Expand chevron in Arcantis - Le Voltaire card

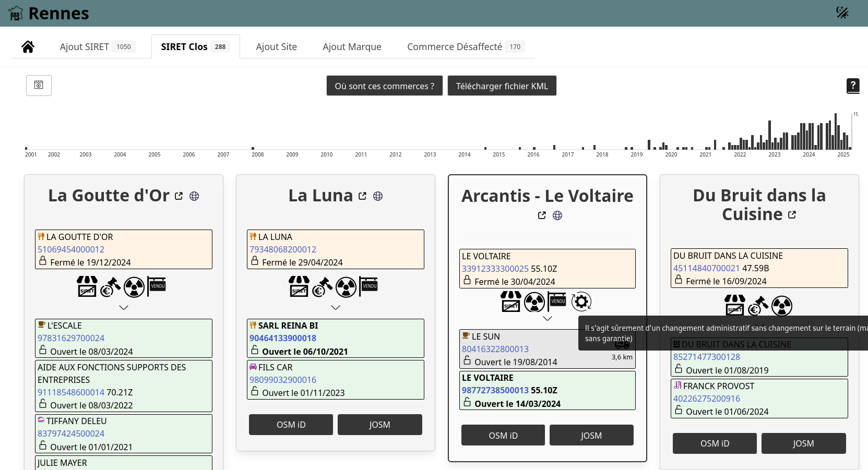pos(548,318)
